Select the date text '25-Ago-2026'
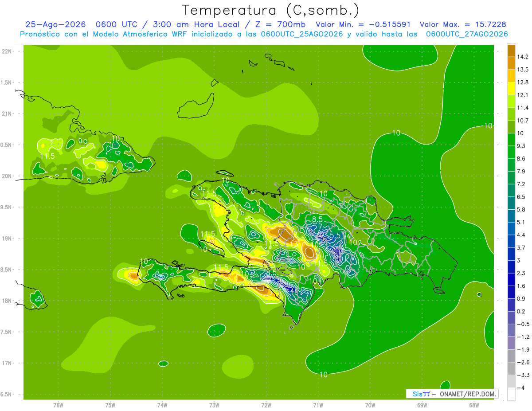532x411 pixels. [x=55, y=24]
